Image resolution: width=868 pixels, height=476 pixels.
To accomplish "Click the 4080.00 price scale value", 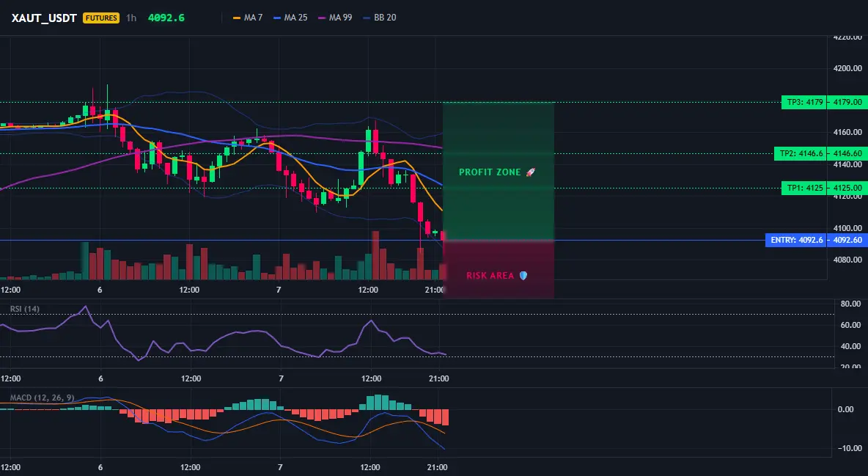I will pos(847,260).
